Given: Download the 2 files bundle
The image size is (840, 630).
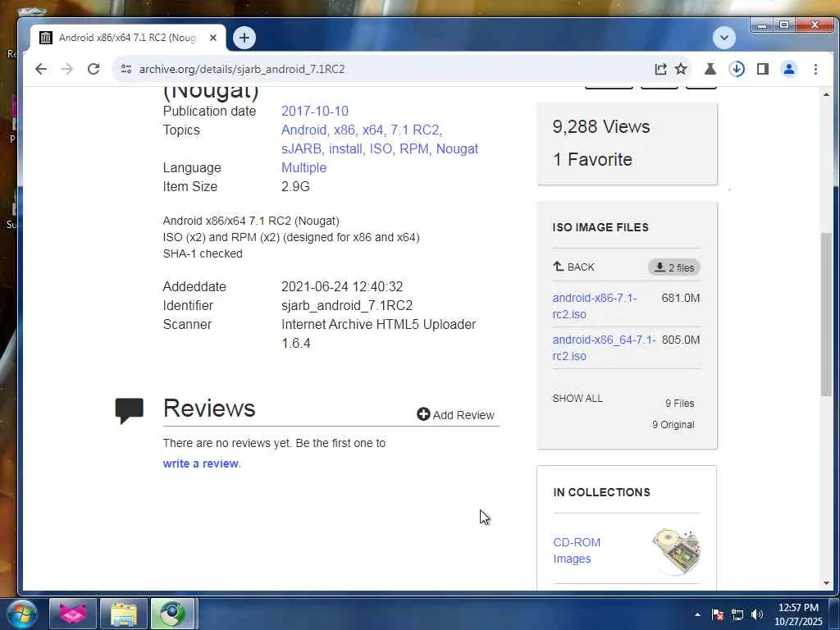Looking at the screenshot, I should click(x=674, y=267).
